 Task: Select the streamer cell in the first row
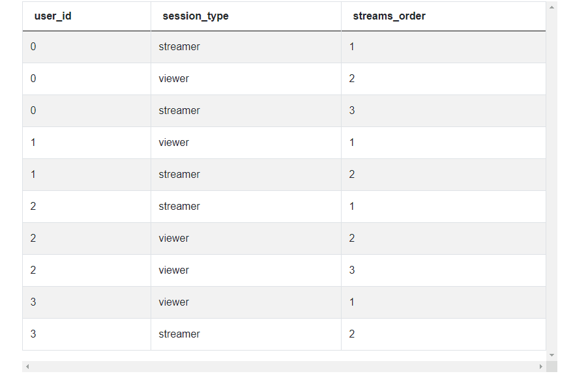(179, 47)
